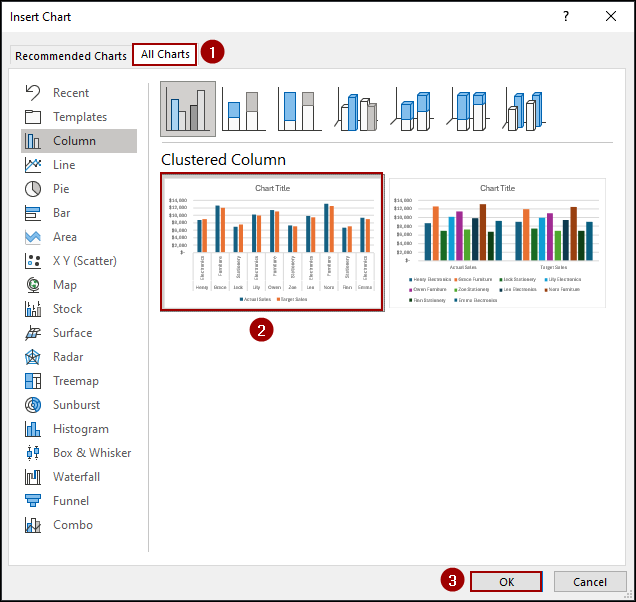The height and width of the screenshot is (602, 636).
Task: Click the Radar category label
Action: pos(68,357)
